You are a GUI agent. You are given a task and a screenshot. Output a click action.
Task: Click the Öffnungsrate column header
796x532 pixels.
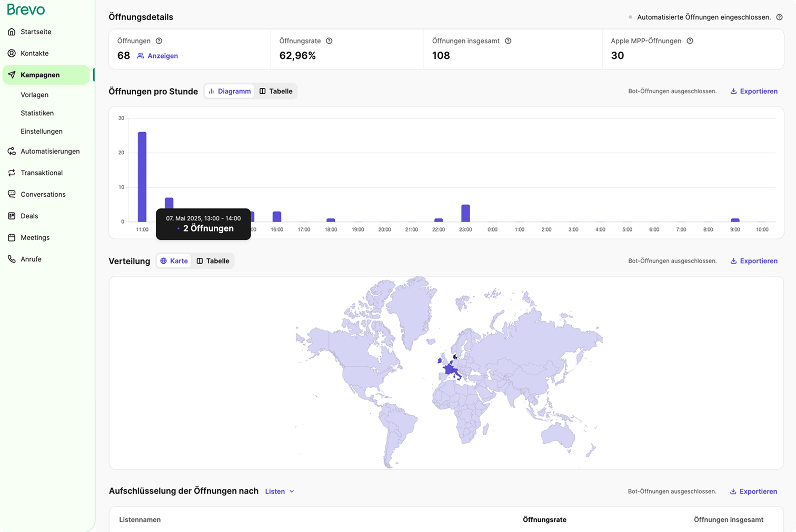pos(544,520)
